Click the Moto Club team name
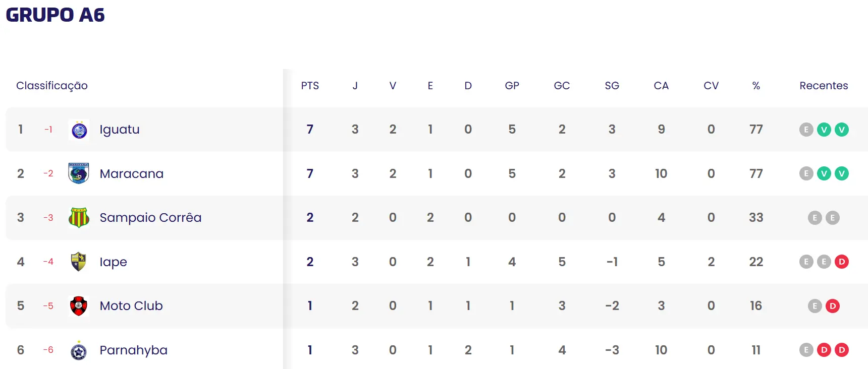Viewport: 868px width, 369px height. pos(131,306)
